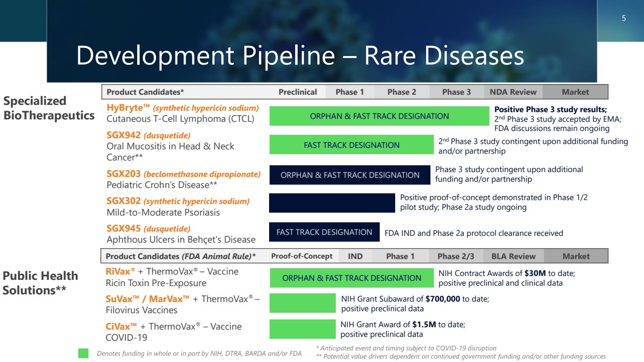644x362 pixels.
Task: Select the blank navy SGX302 progress bar
Action: pos(332,203)
